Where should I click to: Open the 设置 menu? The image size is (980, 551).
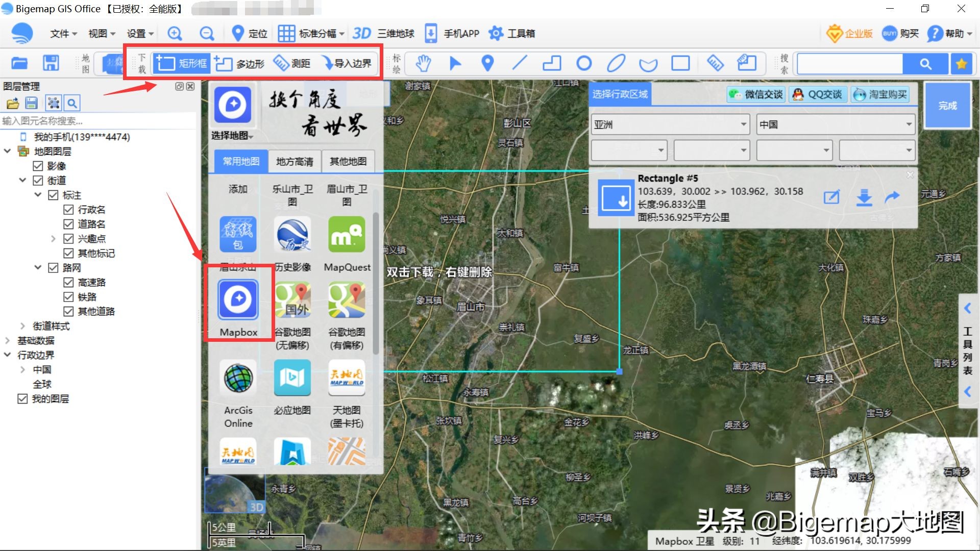tap(140, 34)
